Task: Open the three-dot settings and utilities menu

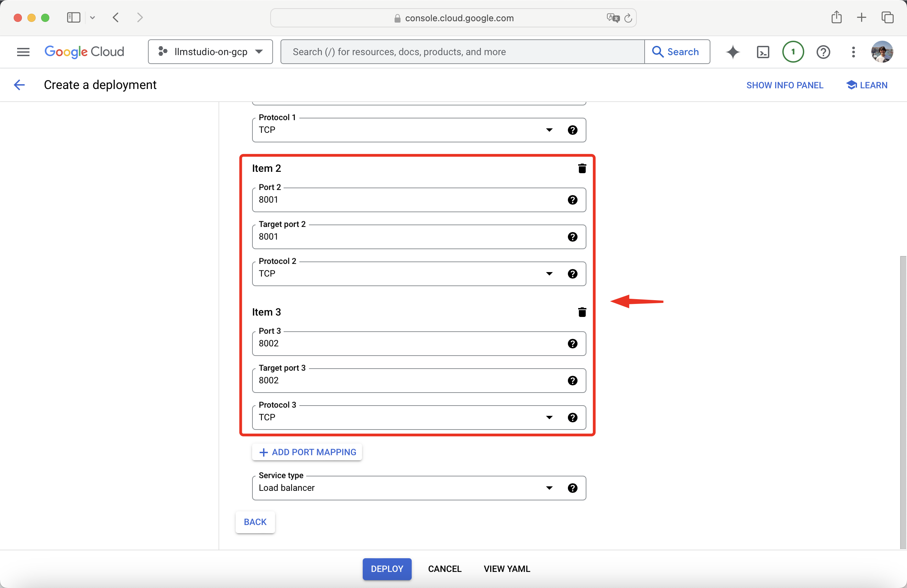Action: 853,52
